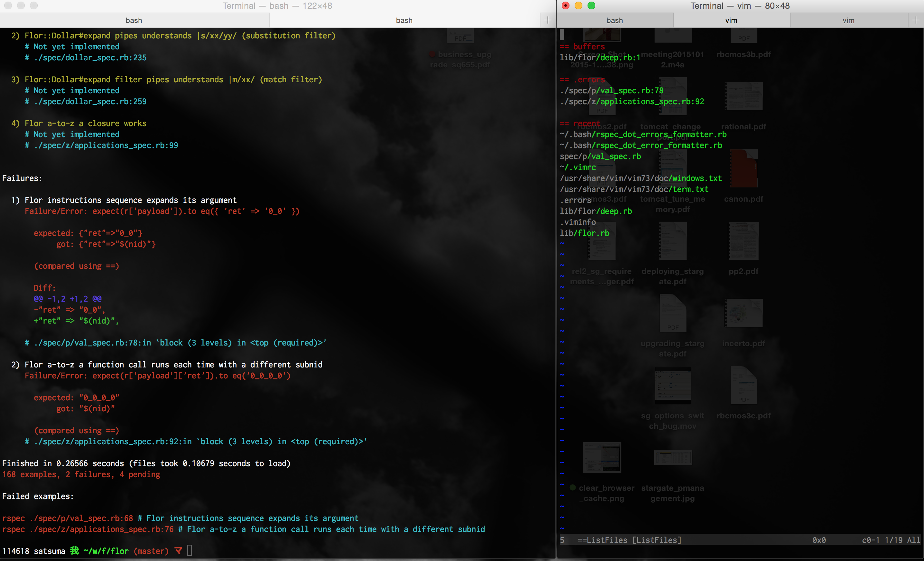Add new tab in vim window

[916, 20]
